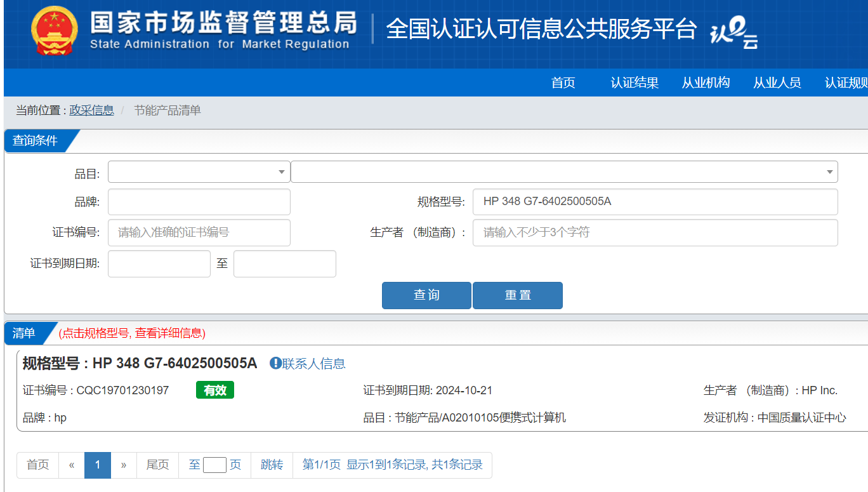Click the 有效 status badge
The height and width of the screenshot is (492, 868).
(215, 390)
